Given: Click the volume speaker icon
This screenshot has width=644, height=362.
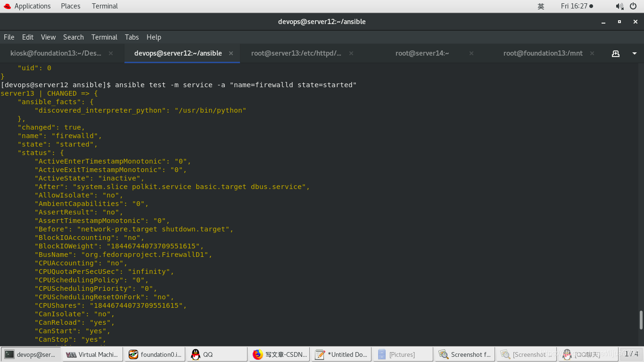Looking at the screenshot, I should tap(619, 6).
